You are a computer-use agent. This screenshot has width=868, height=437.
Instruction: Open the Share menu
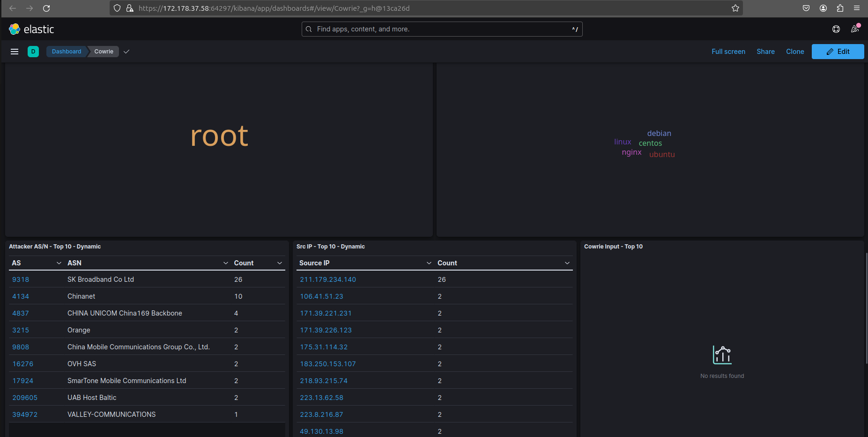pos(765,52)
